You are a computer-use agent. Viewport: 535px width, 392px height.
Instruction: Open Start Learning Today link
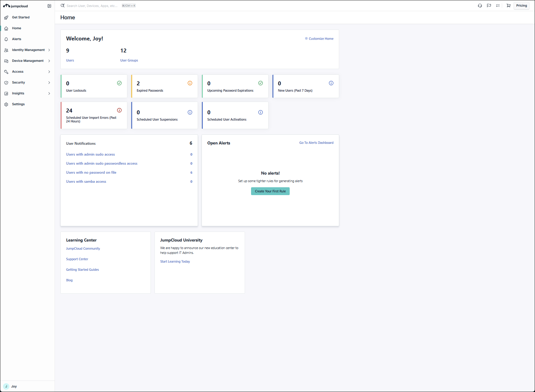175,261
